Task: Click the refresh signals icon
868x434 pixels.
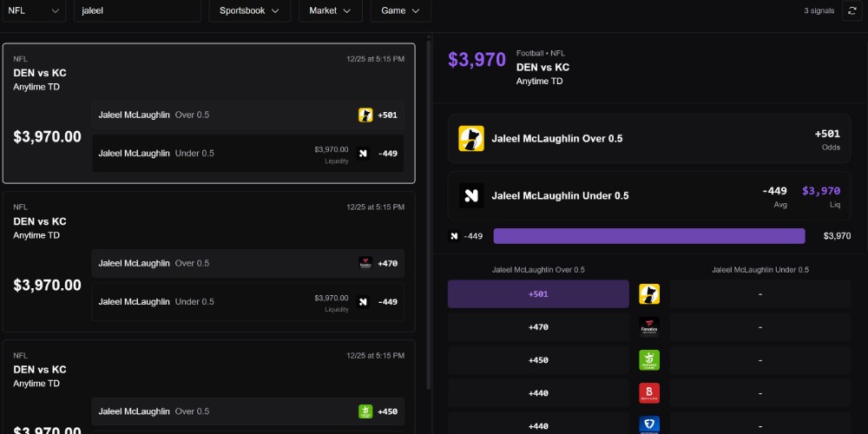Action: tap(852, 10)
